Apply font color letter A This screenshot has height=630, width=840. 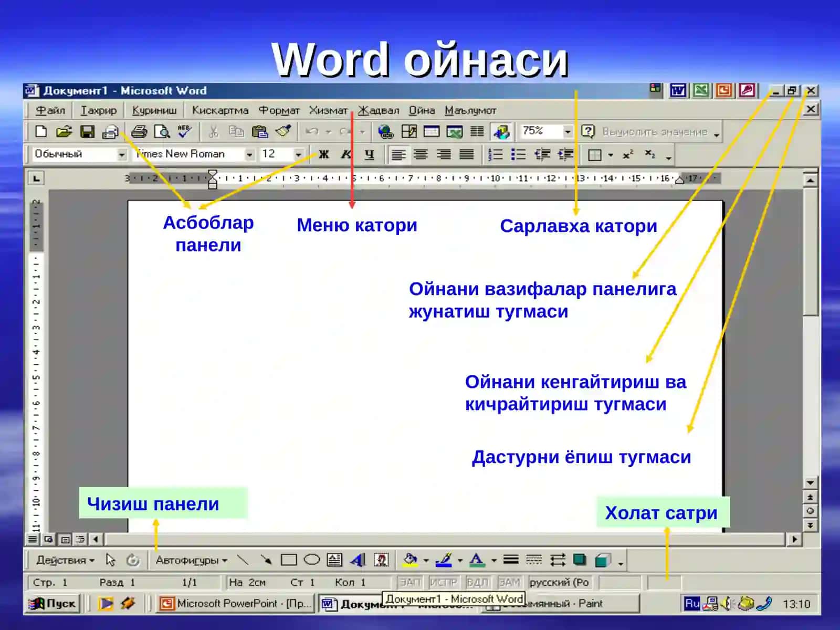477,560
